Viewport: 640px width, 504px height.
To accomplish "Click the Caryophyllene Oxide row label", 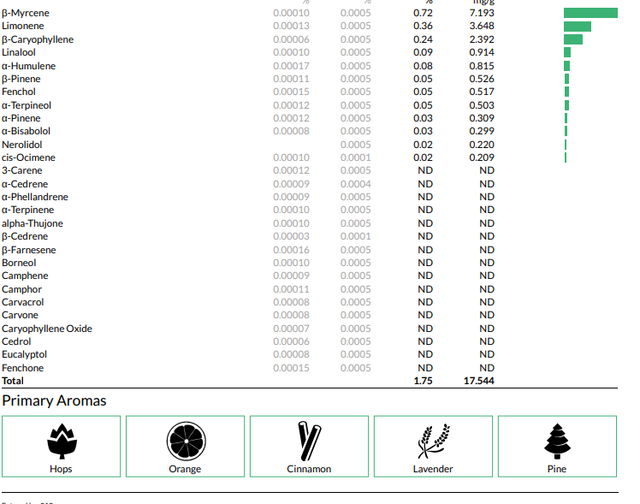I will (47, 329).
